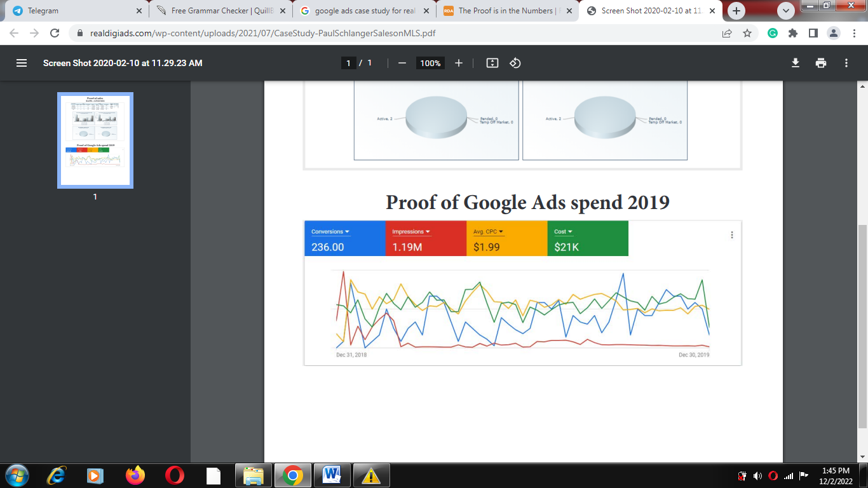Open the PDF viewer more actions menu
This screenshot has width=868, height=488.
pyautogui.click(x=846, y=63)
